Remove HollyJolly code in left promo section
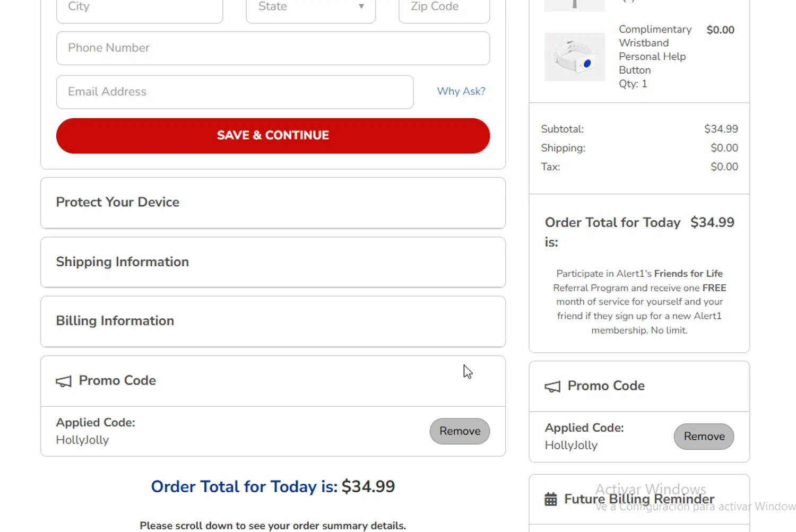The width and height of the screenshot is (796, 532). click(460, 431)
